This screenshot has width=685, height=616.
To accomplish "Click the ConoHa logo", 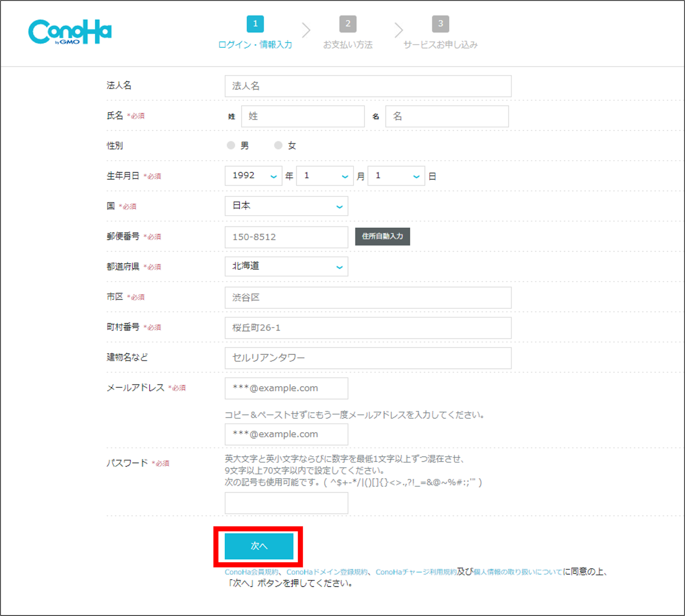I will pos(69,31).
